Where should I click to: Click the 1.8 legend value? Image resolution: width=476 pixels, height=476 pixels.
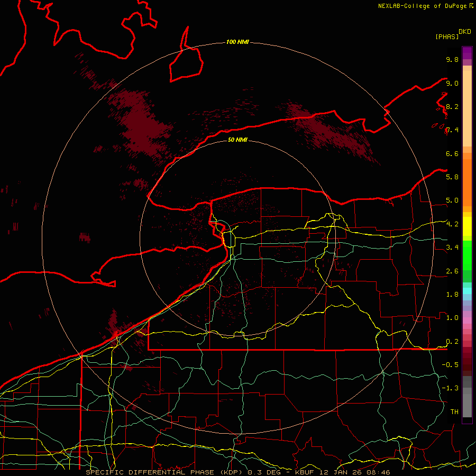point(452,294)
